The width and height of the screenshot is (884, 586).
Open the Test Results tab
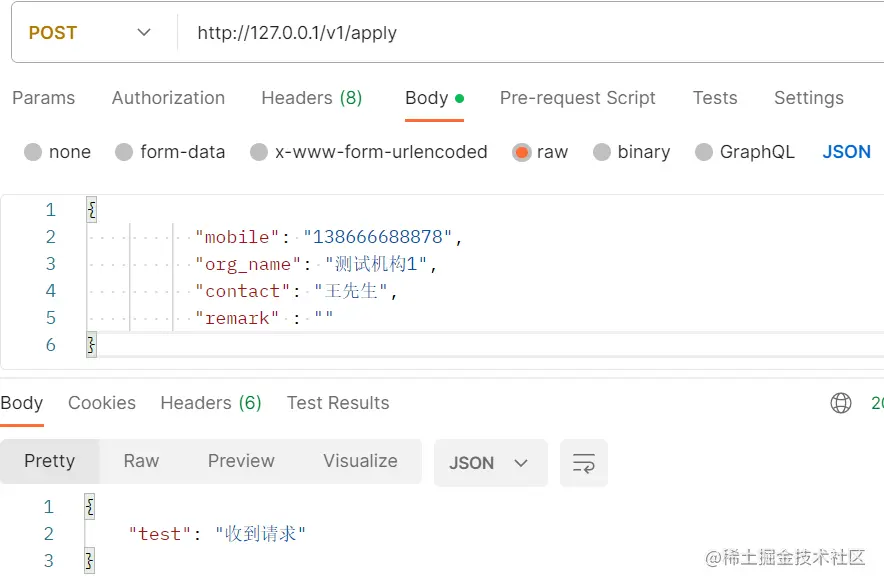[338, 403]
